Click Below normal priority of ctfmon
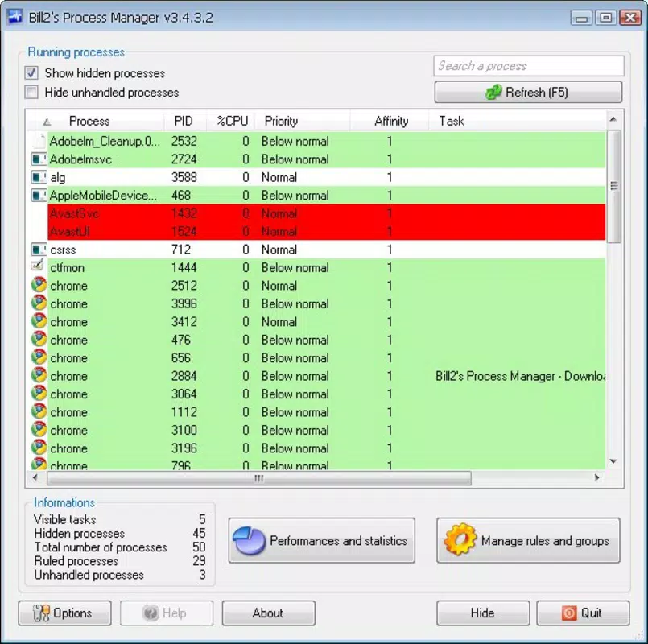648x644 pixels. pos(295,267)
